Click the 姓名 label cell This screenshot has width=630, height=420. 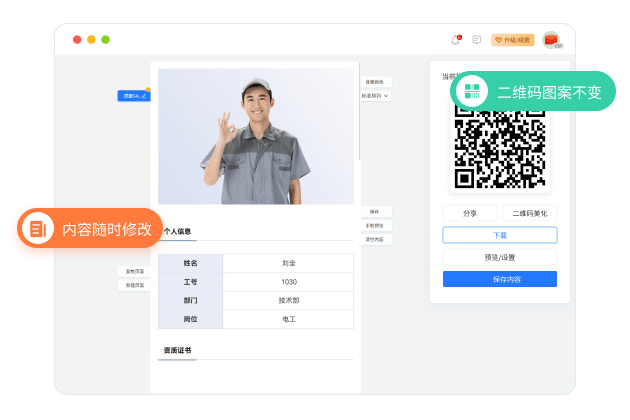[x=190, y=263]
